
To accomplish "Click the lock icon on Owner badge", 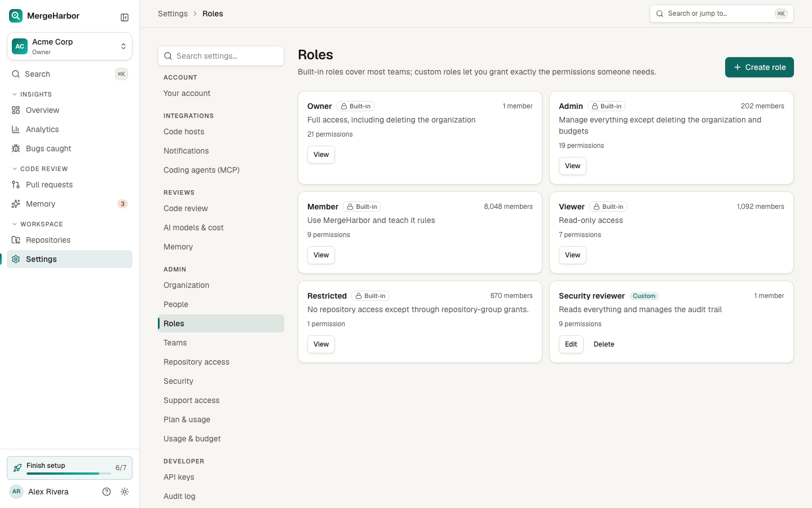I will 343,106.
